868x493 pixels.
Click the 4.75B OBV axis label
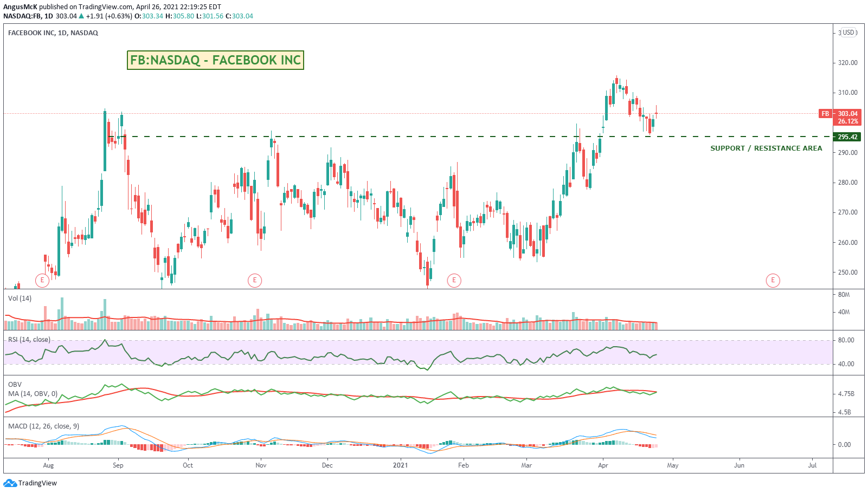click(x=846, y=394)
